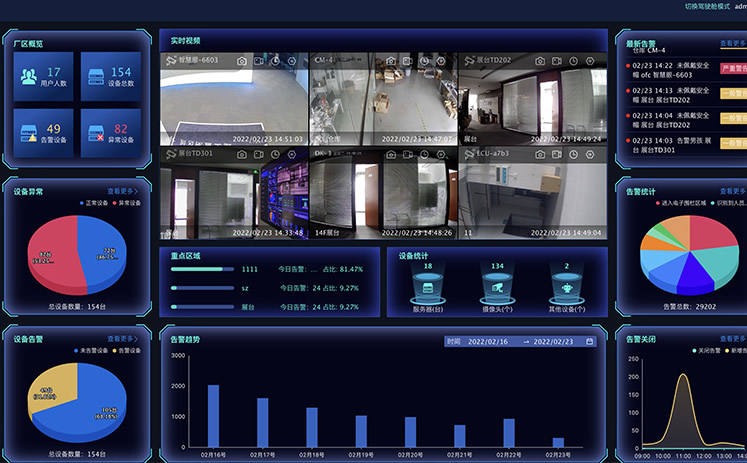
Task: Open the CM-4 feed settings hexagon icon
Action: 441,61
